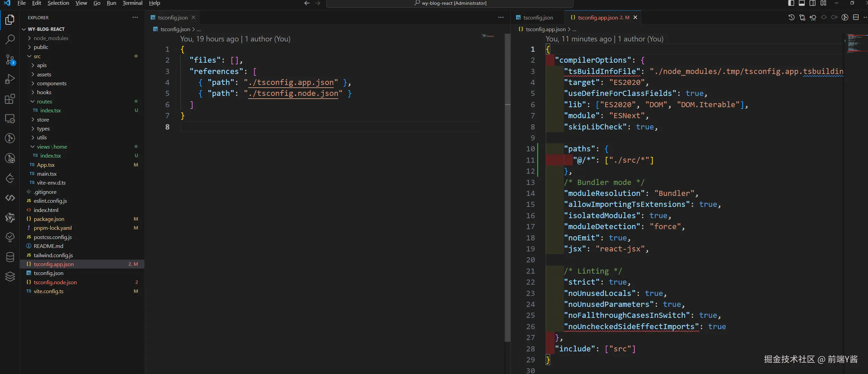
Task: Click the file history clock icon
Action: coord(791,17)
